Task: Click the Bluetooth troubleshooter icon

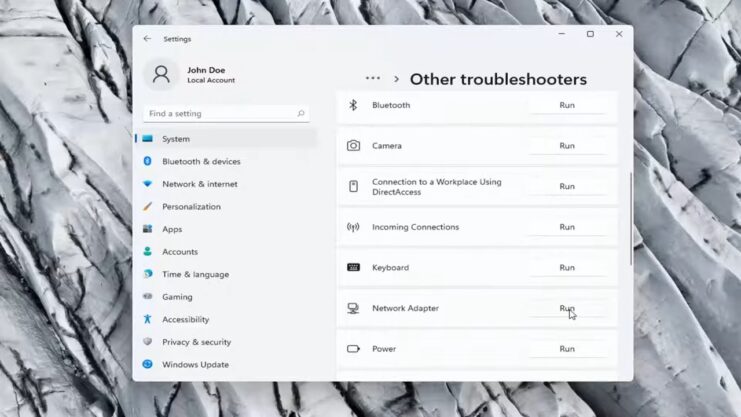Action: [353, 105]
